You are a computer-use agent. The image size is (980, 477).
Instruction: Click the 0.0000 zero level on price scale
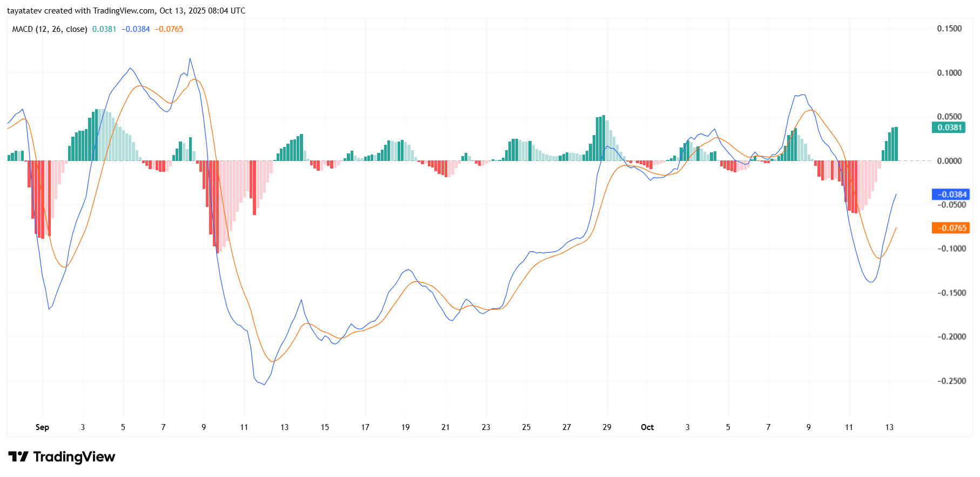[949, 161]
